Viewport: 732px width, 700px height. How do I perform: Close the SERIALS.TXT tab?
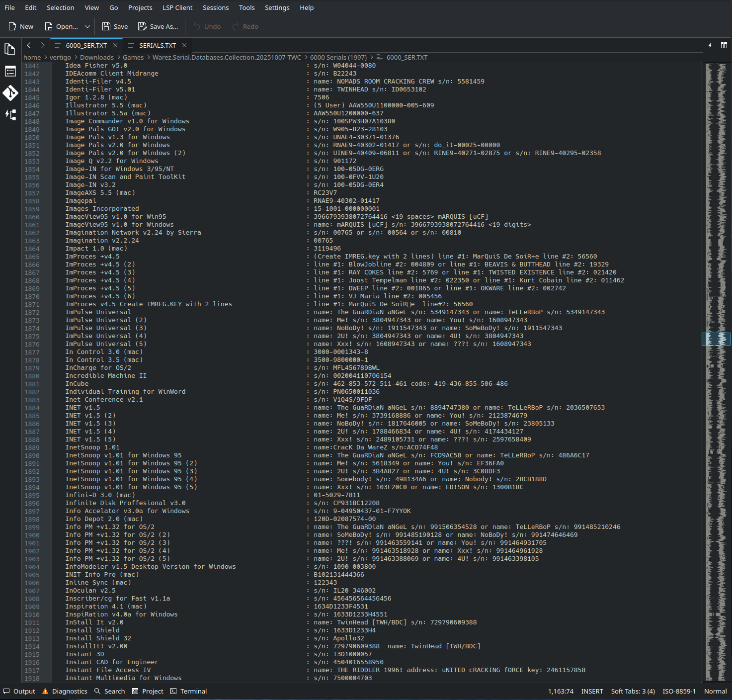[x=184, y=45]
